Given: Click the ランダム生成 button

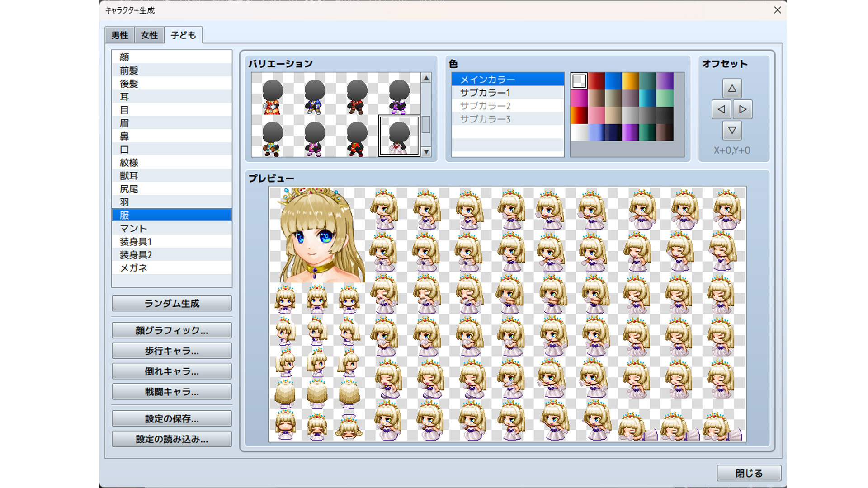Looking at the screenshot, I should tap(171, 303).
